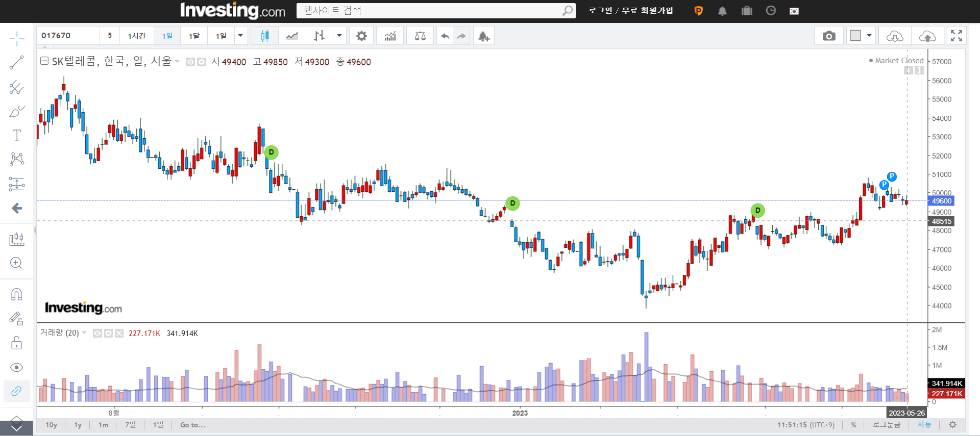Open bottom-right chart properties gear
This screenshot has height=436, width=980.
(952, 425)
